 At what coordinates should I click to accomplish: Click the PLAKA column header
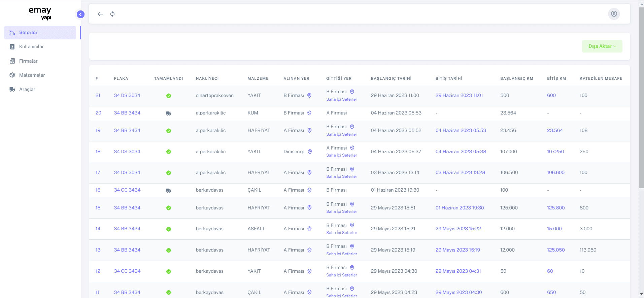click(121, 78)
